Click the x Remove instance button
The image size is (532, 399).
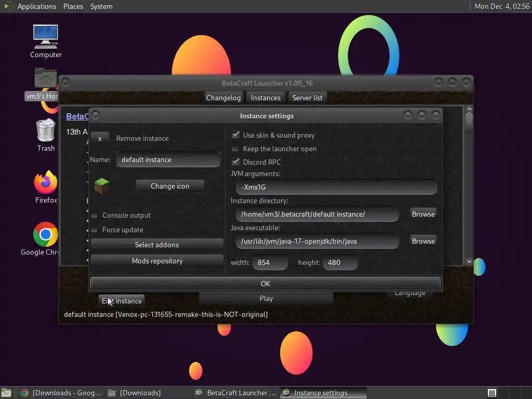pos(100,138)
